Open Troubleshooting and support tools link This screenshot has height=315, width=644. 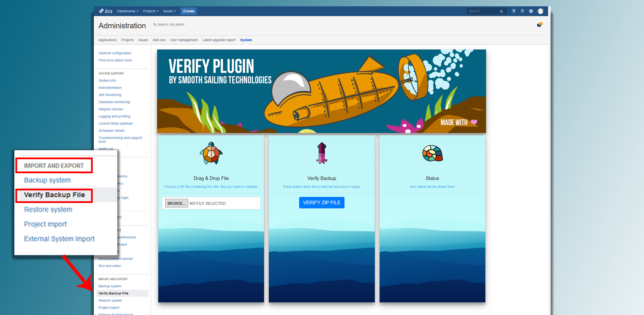pyautogui.click(x=120, y=140)
